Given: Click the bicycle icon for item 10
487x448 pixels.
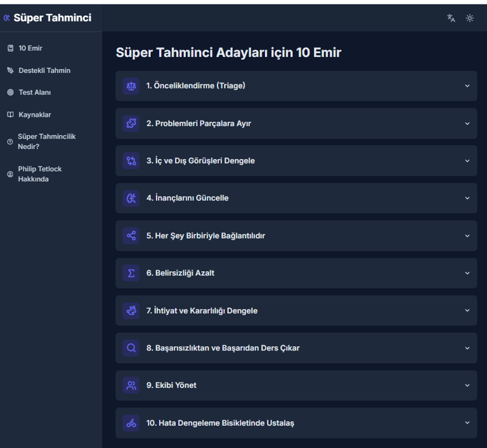Looking at the screenshot, I should click(131, 423).
